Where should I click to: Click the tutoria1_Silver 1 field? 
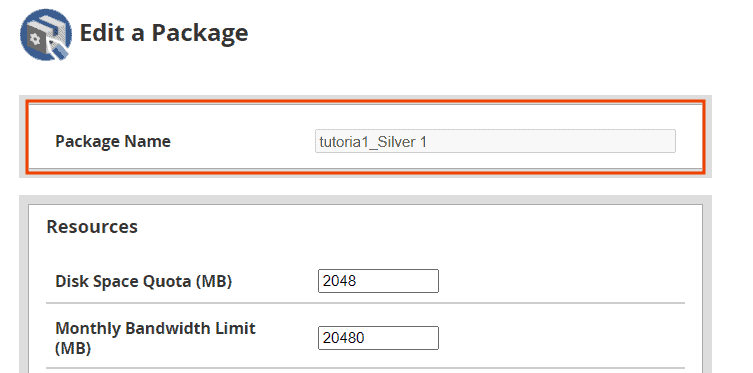tap(495, 141)
